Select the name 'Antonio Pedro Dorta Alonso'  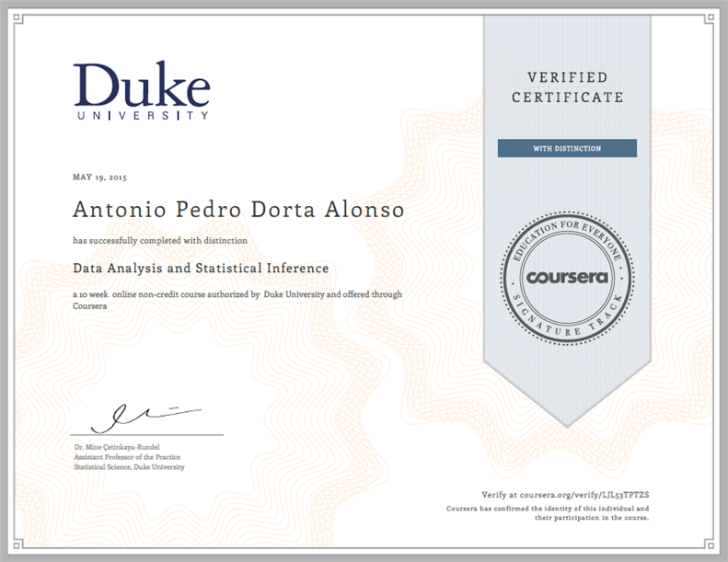click(x=238, y=210)
